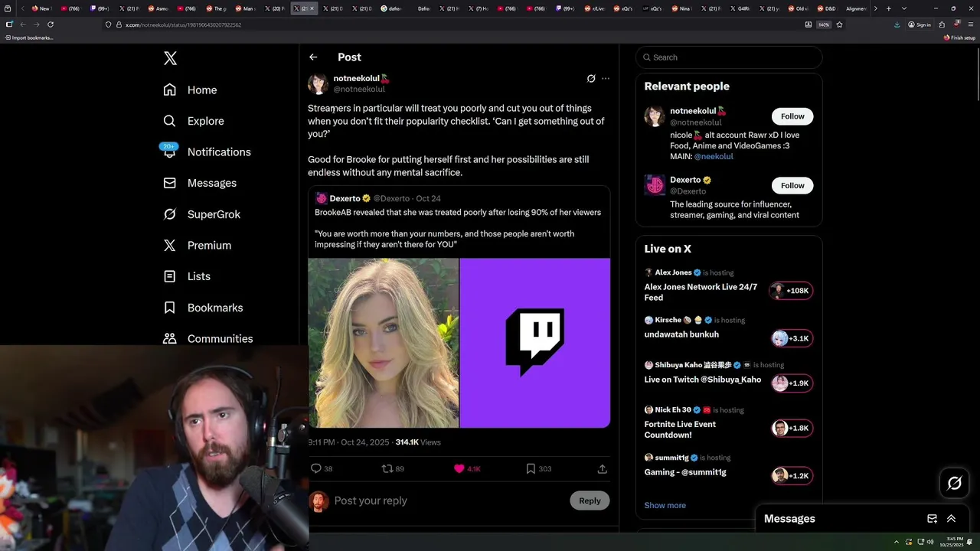The height and width of the screenshot is (551, 980).
Task: Open the Explore page
Action: [193, 121]
